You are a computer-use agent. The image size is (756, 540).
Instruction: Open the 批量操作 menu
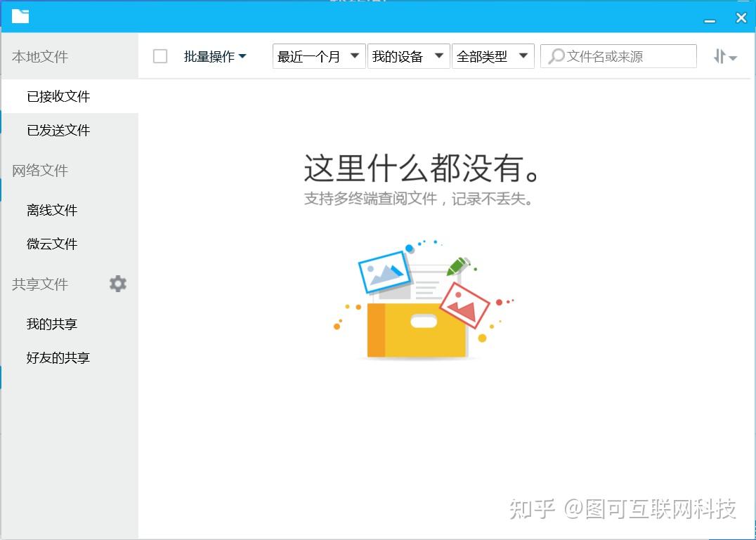(x=215, y=56)
